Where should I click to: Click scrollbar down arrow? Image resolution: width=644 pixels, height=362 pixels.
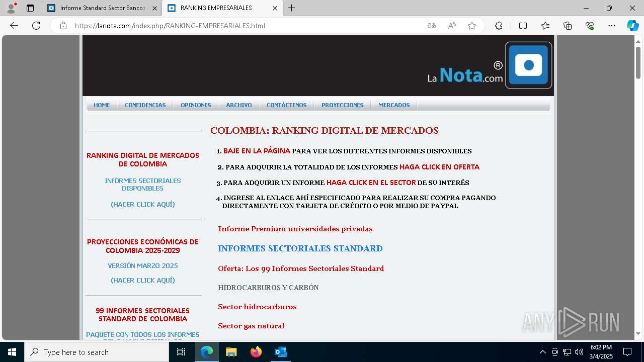click(x=638, y=334)
